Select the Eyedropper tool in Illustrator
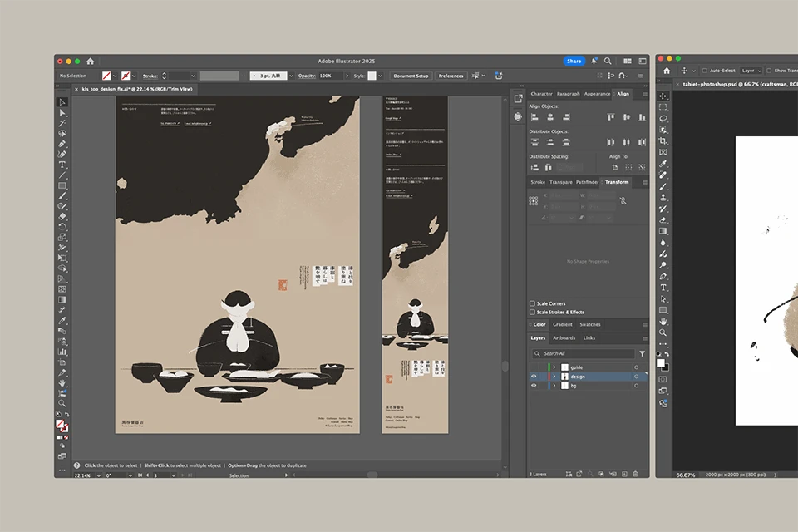 point(62,321)
